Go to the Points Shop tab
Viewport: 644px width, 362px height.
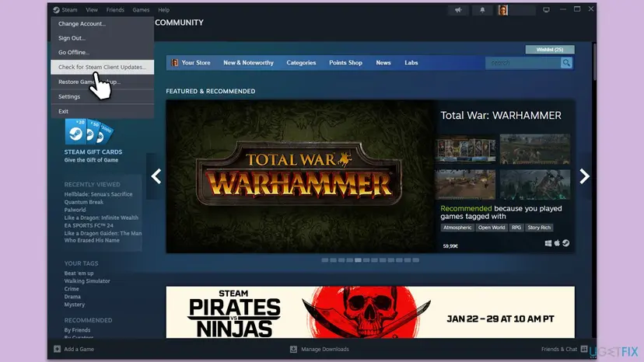coord(345,63)
